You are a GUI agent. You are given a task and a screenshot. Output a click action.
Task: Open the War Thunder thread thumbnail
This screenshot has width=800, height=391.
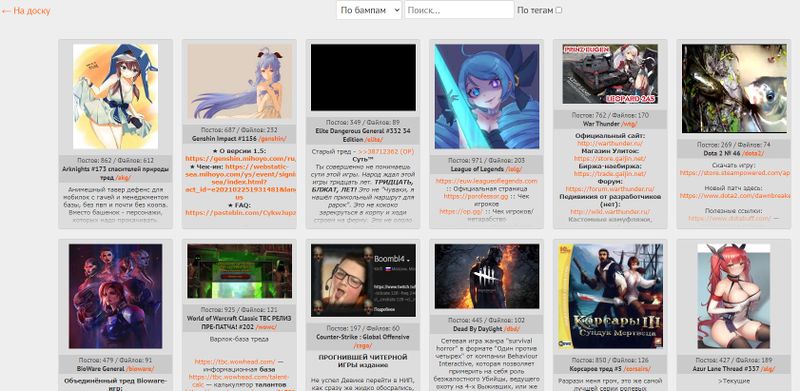click(x=610, y=74)
